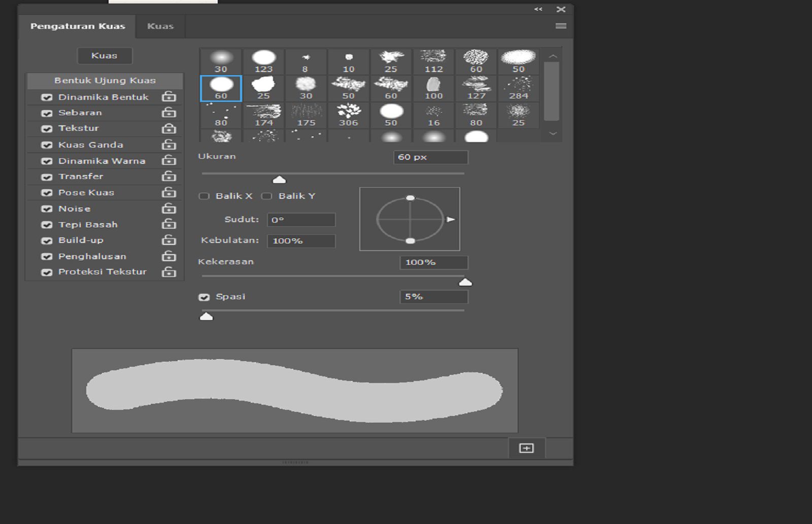Image resolution: width=812 pixels, height=524 pixels.
Task: Toggle lock for Tekstur
Action: click(x=169, y=128)
